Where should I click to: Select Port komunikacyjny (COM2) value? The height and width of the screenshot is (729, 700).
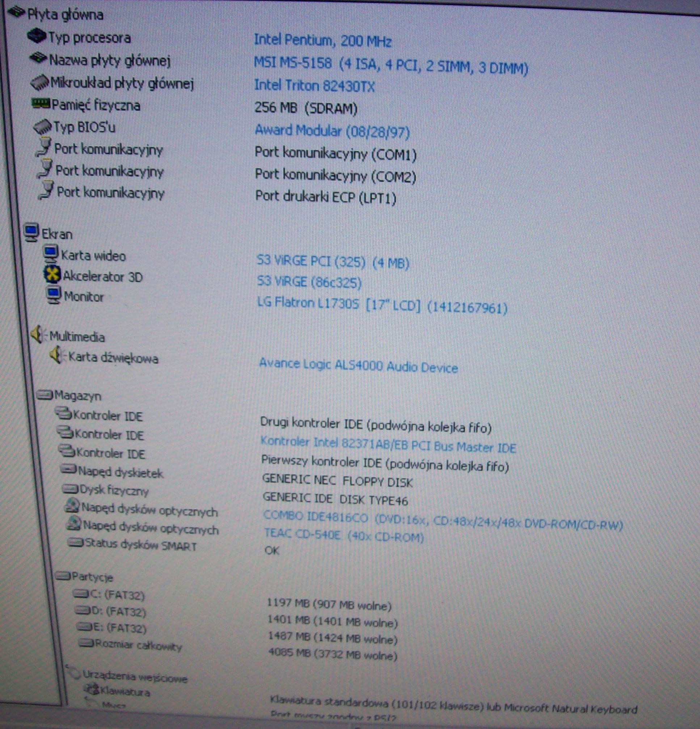click(336, 175)
